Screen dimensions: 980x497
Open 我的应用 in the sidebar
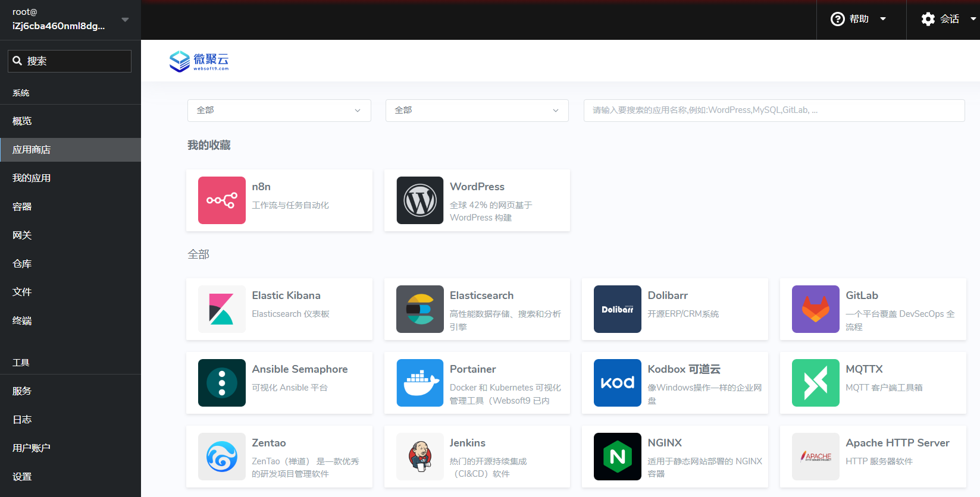point(32,178)
